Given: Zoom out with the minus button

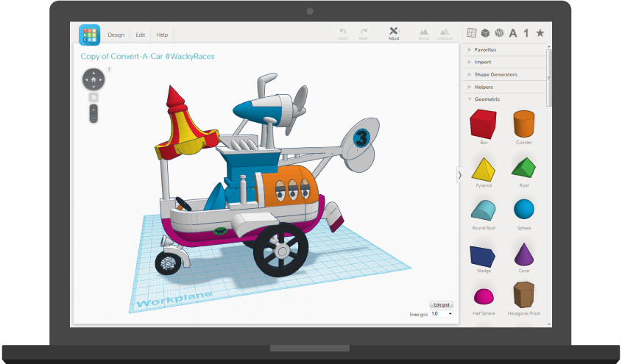Looking at the screenshot, I should click(93, 118).
